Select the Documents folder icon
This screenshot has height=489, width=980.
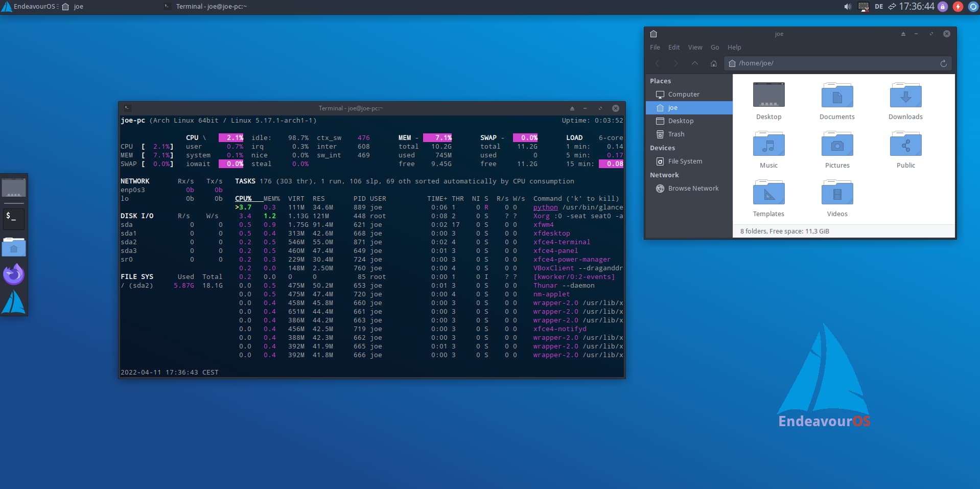point(837,101)
